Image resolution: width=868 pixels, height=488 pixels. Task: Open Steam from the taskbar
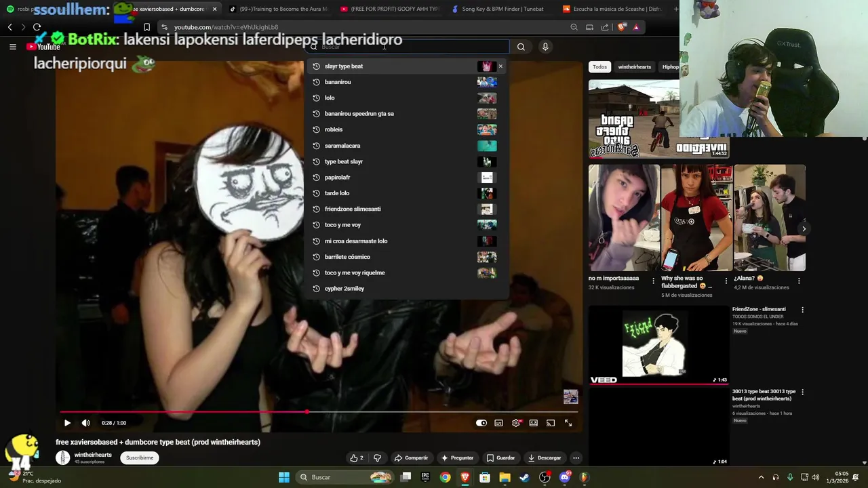pos(524,477)
